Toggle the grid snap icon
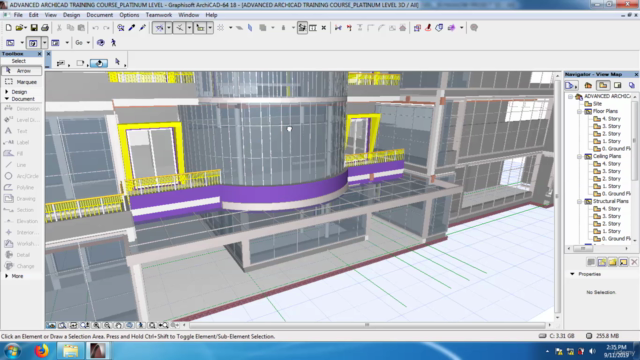The image size is (640, 360). point(221,28)
